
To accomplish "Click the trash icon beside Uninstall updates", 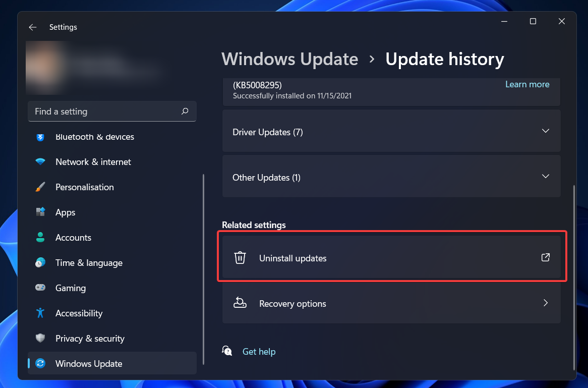I will click(240, 257).
